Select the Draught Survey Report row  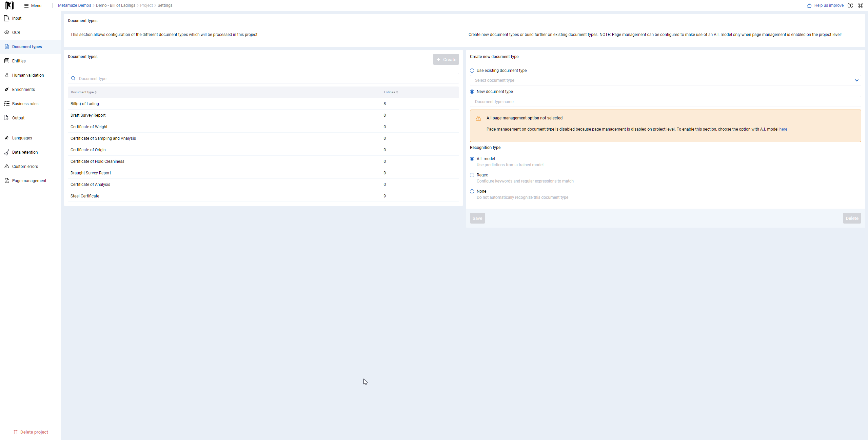263,173
